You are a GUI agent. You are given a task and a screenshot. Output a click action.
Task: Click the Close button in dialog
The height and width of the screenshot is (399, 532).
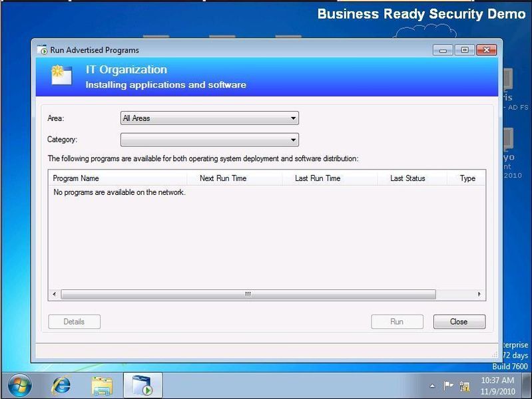click(x=459, y=322)
